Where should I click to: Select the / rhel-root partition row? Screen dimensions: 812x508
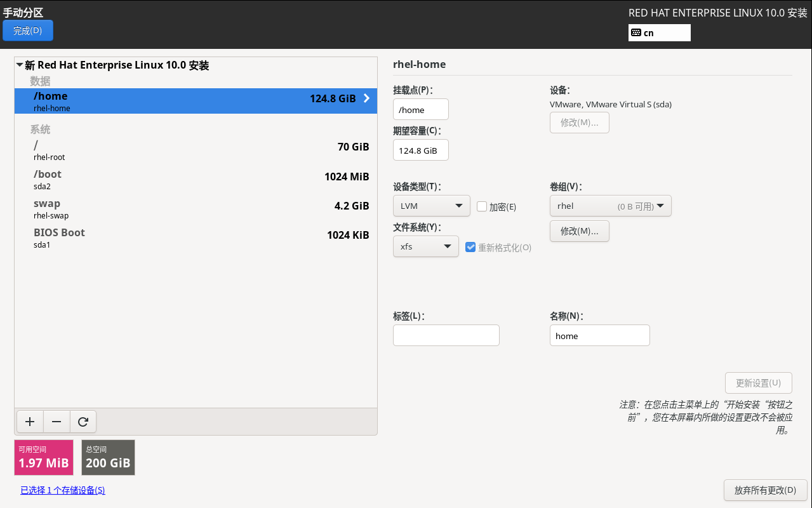click(196, 150)
